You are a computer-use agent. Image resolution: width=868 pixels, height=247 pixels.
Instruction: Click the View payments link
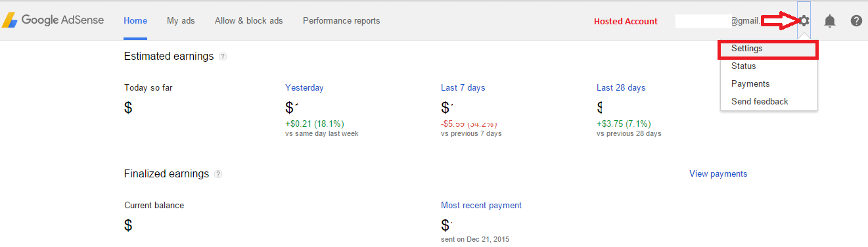point(718,174)
